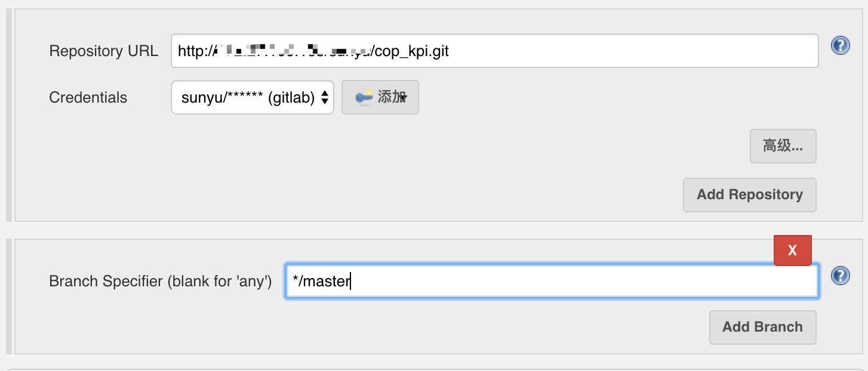Screen dimensions: 868x371
Task: Click the Add Branch button
Action: point(762,327)
